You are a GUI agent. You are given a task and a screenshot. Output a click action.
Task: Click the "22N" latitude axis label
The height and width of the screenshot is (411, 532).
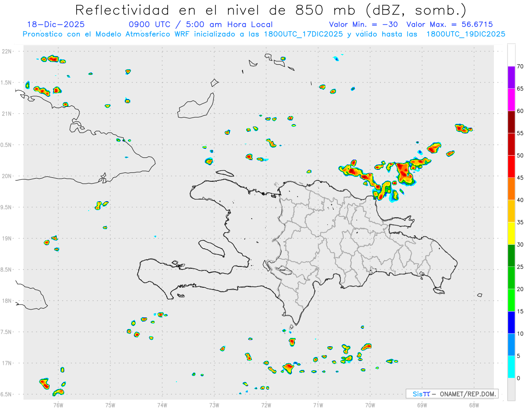pos(7,51)
